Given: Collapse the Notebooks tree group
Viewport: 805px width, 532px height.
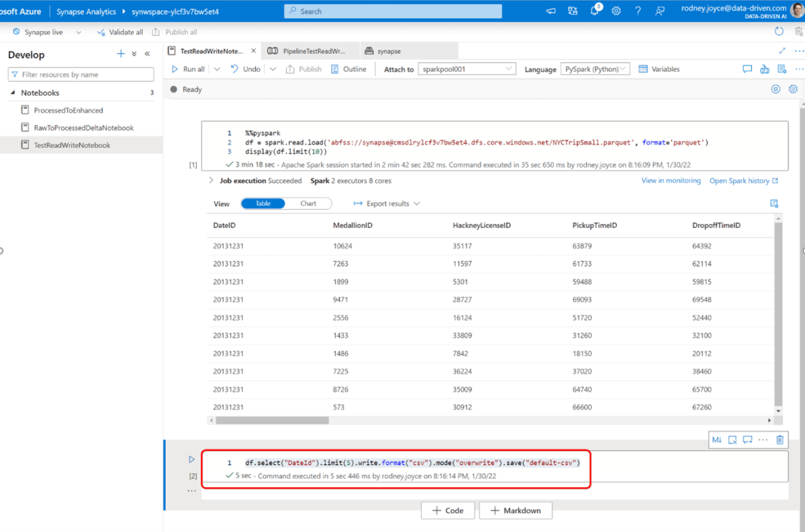Looking at the screenshot, I should pos(13,93).
